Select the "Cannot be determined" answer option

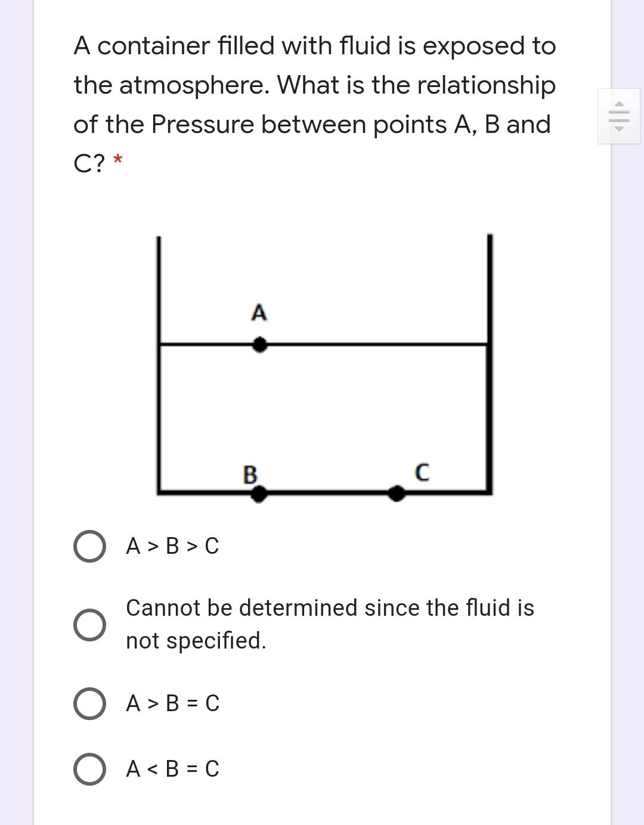click(88, 625)
